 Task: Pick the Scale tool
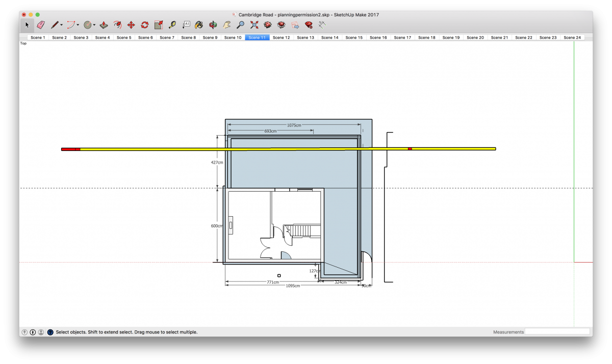pos(159,24)
